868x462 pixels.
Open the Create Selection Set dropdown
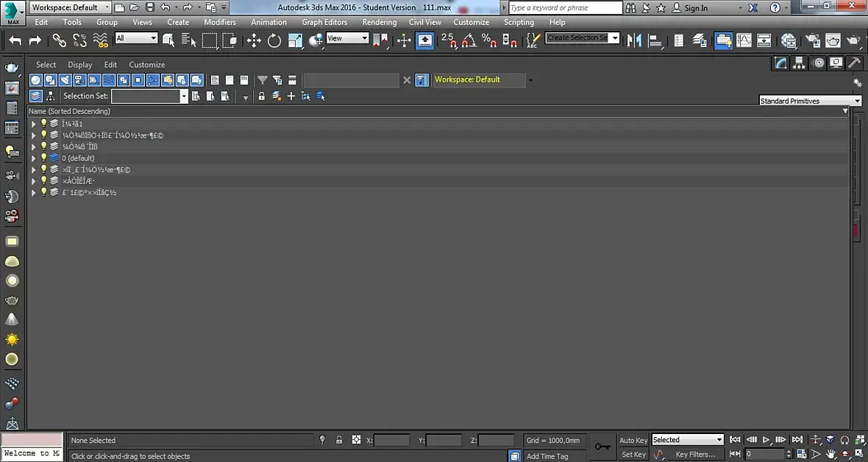point(582,38)
